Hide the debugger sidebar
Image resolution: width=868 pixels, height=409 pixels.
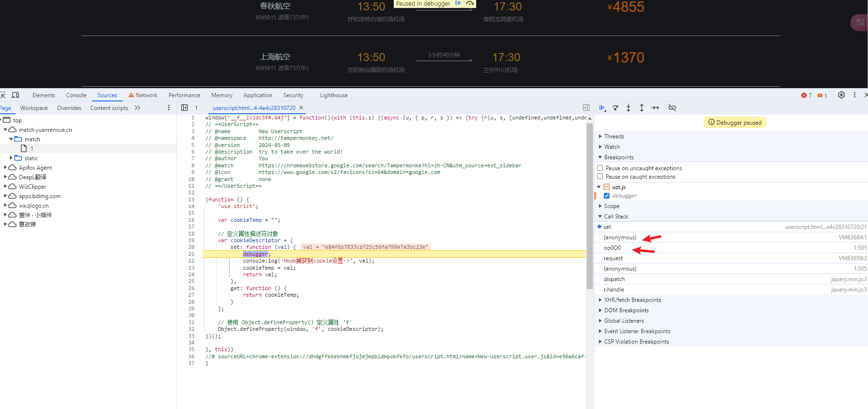tap(586, 108)
